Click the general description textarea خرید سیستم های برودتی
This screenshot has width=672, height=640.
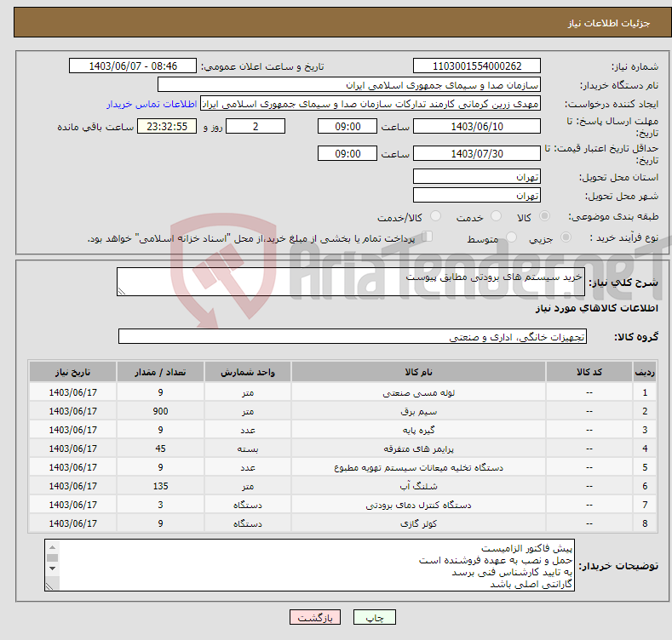351,282
